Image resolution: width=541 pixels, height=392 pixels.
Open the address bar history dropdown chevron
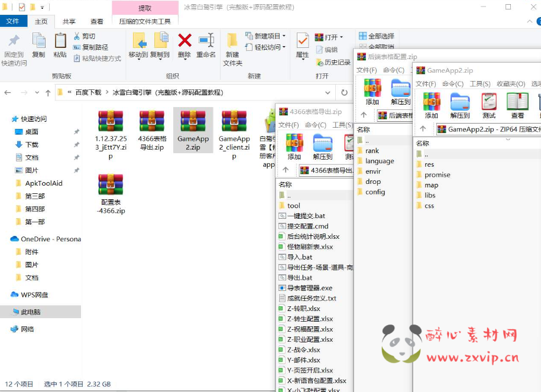328,92
